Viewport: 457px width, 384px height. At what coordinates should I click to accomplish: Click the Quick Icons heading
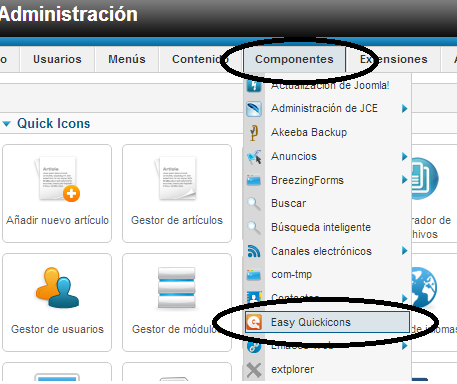(53, 123)
